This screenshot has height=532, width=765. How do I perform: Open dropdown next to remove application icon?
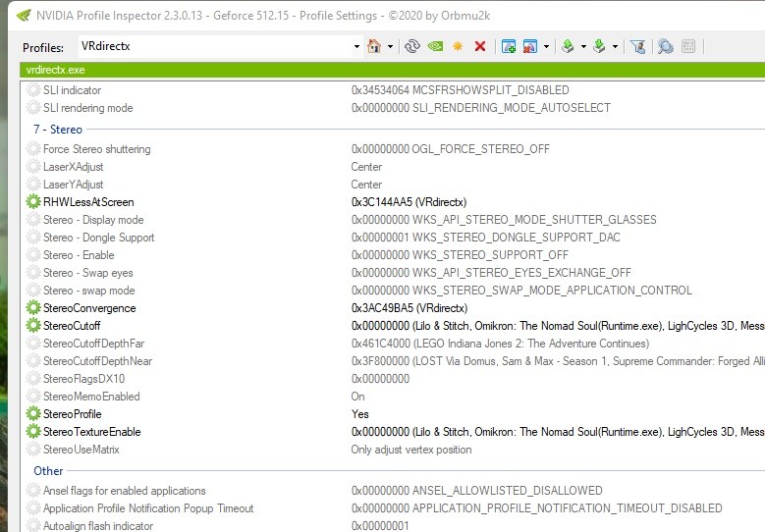coord(546,47)
